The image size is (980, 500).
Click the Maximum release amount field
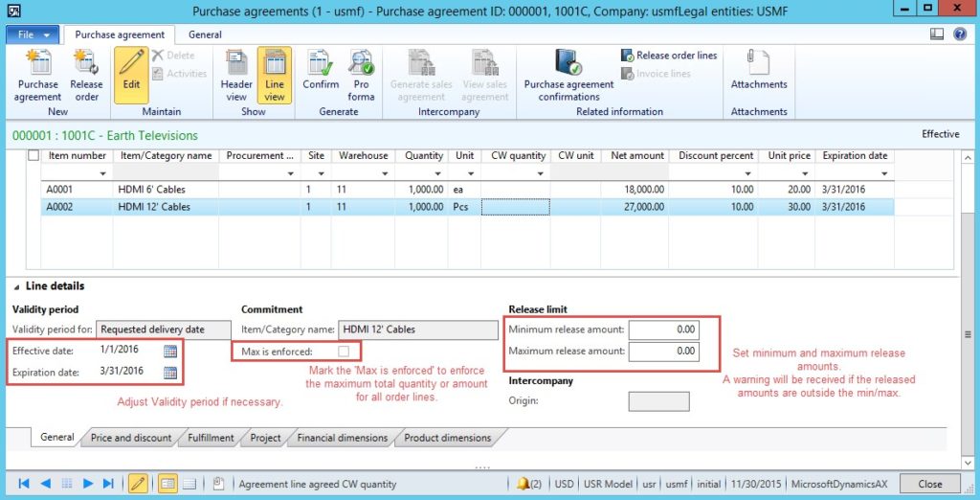coord(664,352)
